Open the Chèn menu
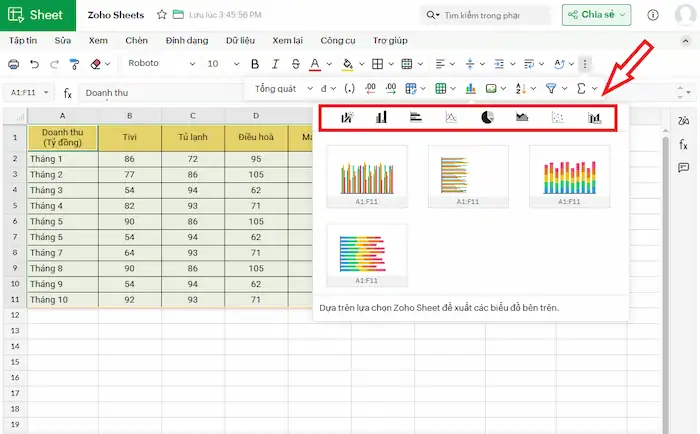700x434 pixels. (x=137, y=41)
